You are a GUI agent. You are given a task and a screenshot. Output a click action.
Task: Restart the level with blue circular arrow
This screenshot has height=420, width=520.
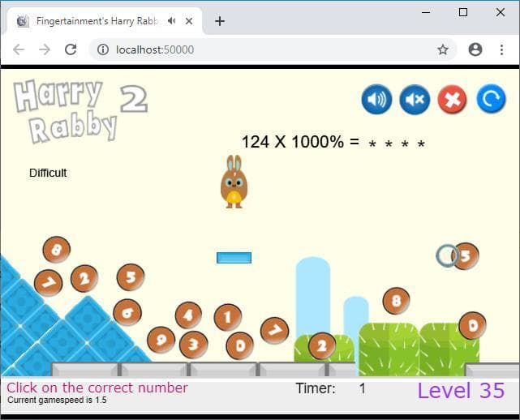[491, 99]
